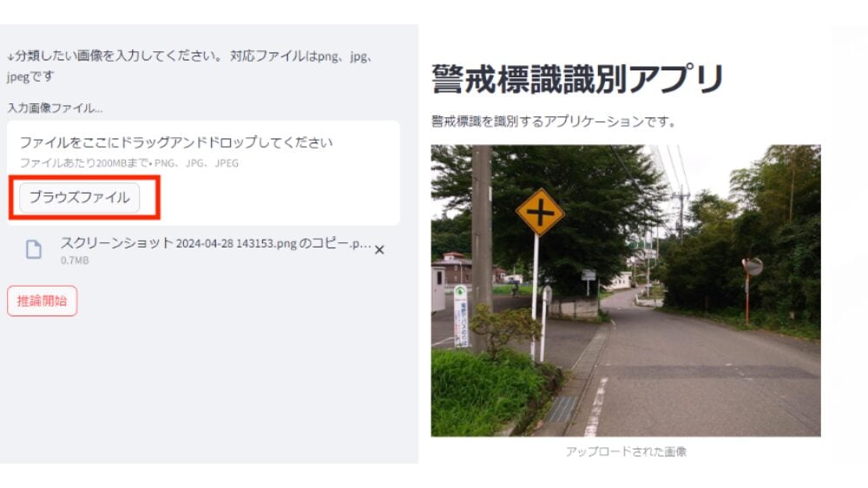Click the ブラウズファイル button

click(80, 198)
